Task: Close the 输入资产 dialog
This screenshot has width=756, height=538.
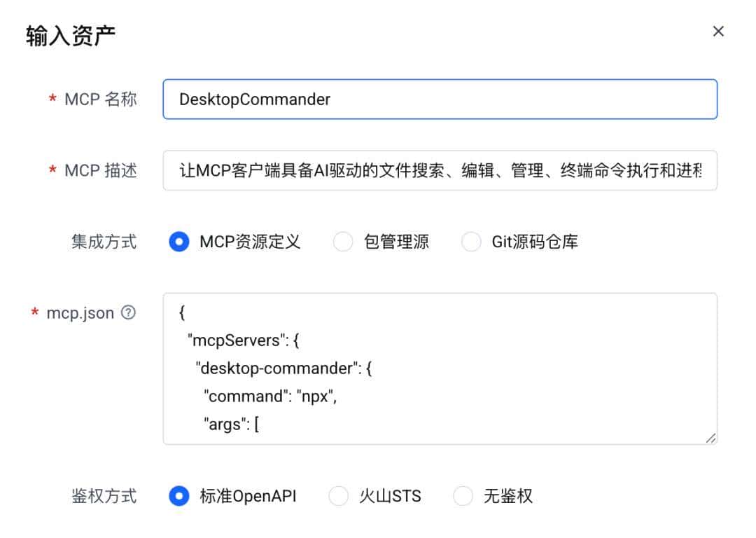Action: [718, 31]
